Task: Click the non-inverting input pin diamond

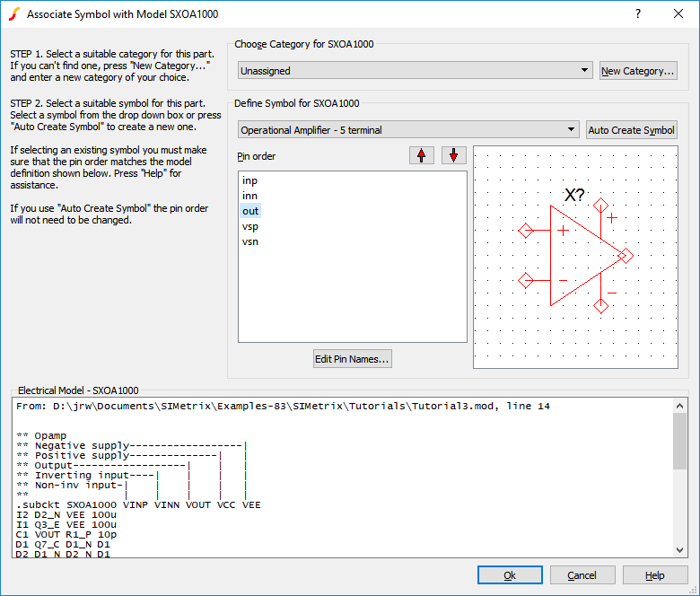Action: 526,231
